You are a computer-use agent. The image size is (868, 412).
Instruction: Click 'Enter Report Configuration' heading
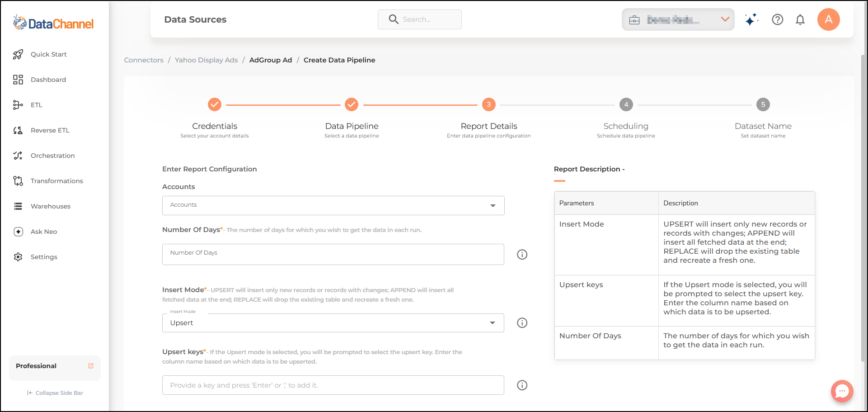coord(210,169)
